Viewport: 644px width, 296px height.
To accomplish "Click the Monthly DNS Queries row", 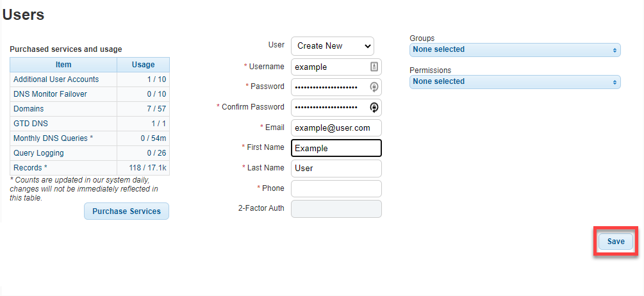I will click(90, 138).
